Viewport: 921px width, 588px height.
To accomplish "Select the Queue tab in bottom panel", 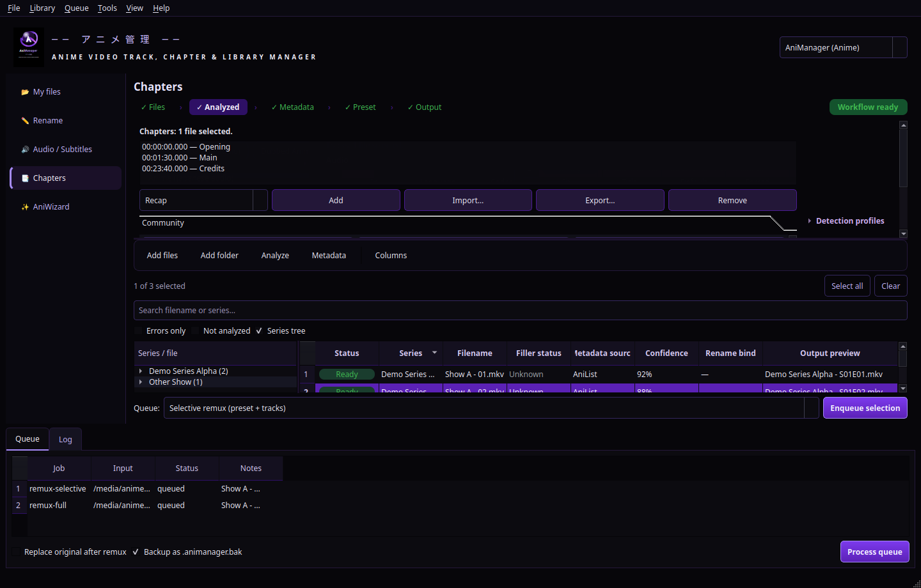I will click(x=28, y=439).
